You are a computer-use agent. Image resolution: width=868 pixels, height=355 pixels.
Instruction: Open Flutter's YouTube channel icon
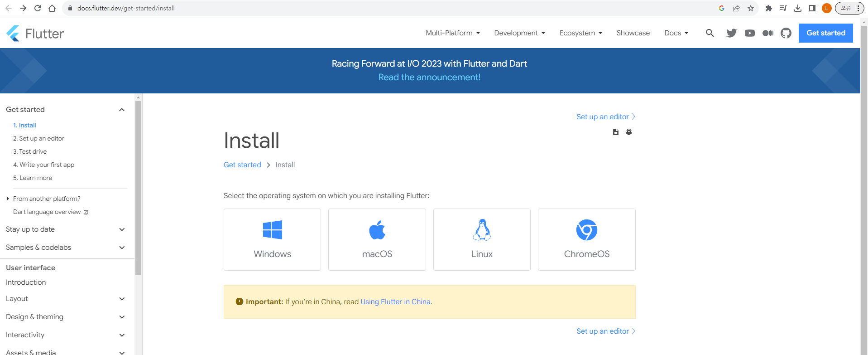coord(750,33)
